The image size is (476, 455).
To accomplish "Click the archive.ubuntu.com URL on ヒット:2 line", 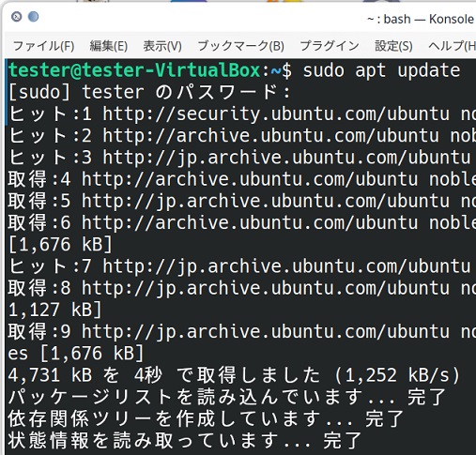I will pos(270,136).
